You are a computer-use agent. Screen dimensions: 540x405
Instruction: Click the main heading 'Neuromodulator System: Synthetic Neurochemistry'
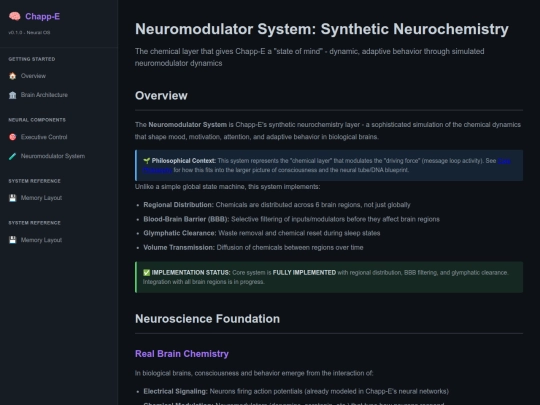pyautogui.click(x=322, y=29)
